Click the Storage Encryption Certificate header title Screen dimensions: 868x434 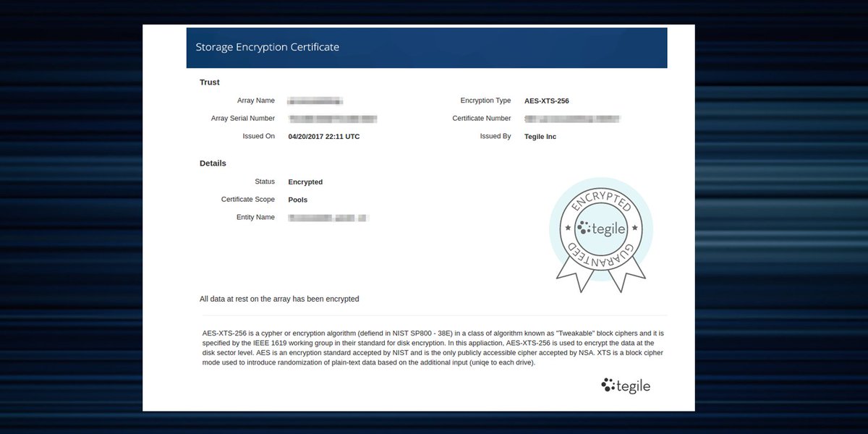click(267, 47)
